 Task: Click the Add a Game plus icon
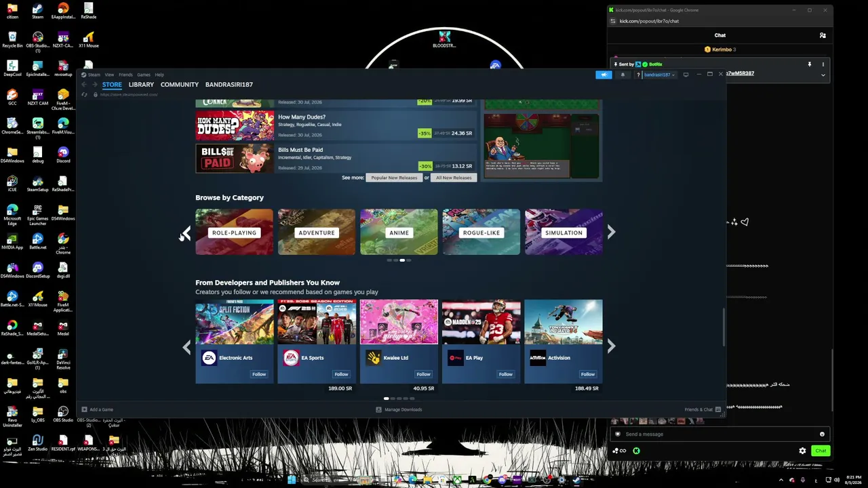click(x=84, y=409)
